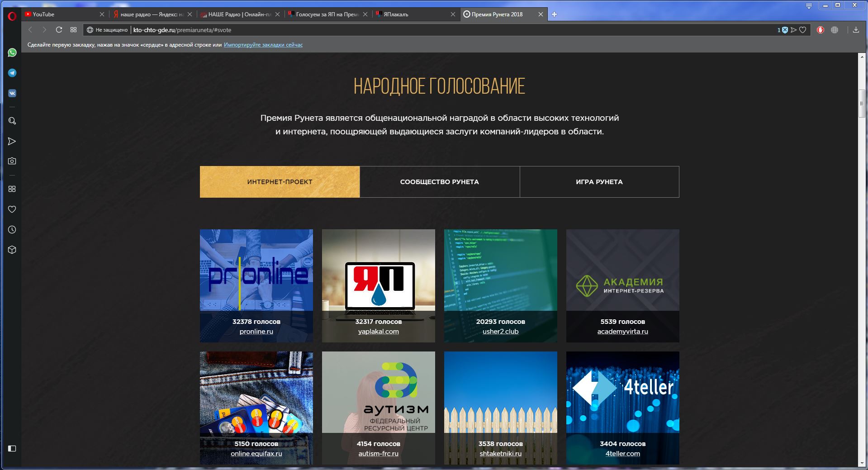This screenshot has width=868, height=470.
Task: Open VK messenger in the sidebar
Action: [12, 93]
